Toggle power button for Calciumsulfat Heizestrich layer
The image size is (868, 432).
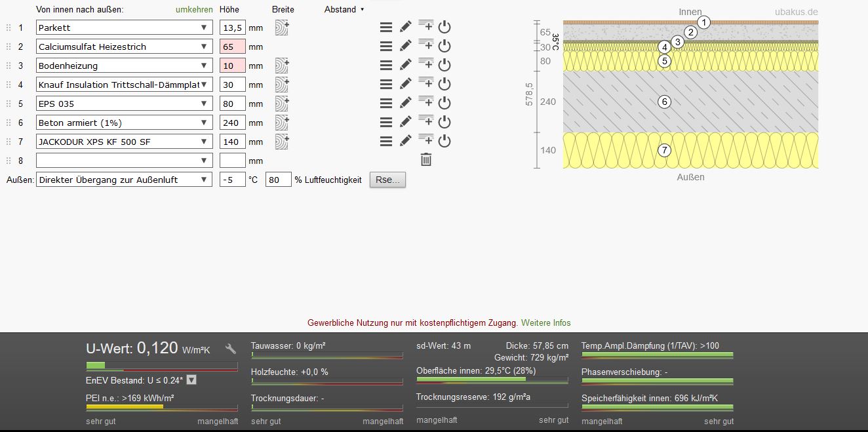point(444,46)
